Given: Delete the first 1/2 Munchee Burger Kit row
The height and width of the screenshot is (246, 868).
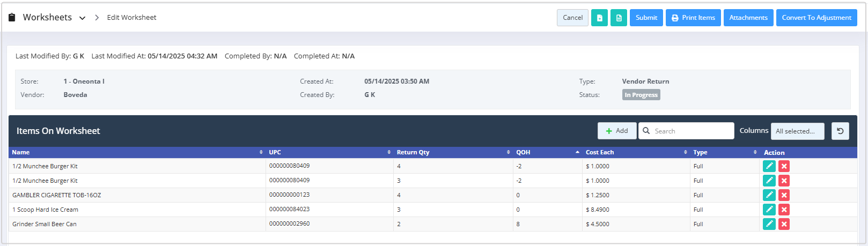Looking at the screenshot, I should [x=784, y=166].
